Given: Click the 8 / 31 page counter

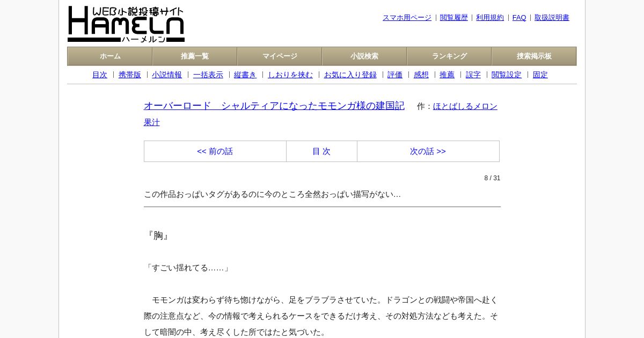Looking at the screenshot, I should click(x=492, y=178).
